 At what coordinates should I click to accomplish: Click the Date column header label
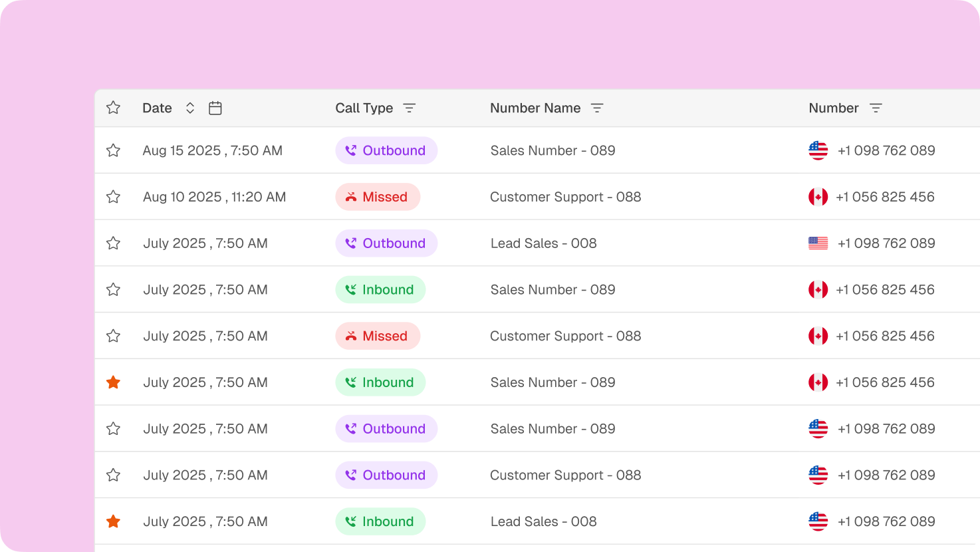click(157, 108)
